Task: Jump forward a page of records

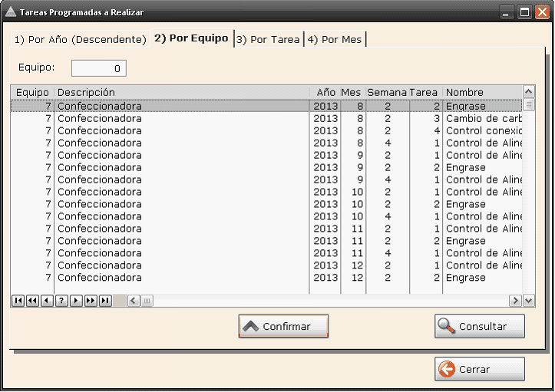Action: tap(91, 301)
